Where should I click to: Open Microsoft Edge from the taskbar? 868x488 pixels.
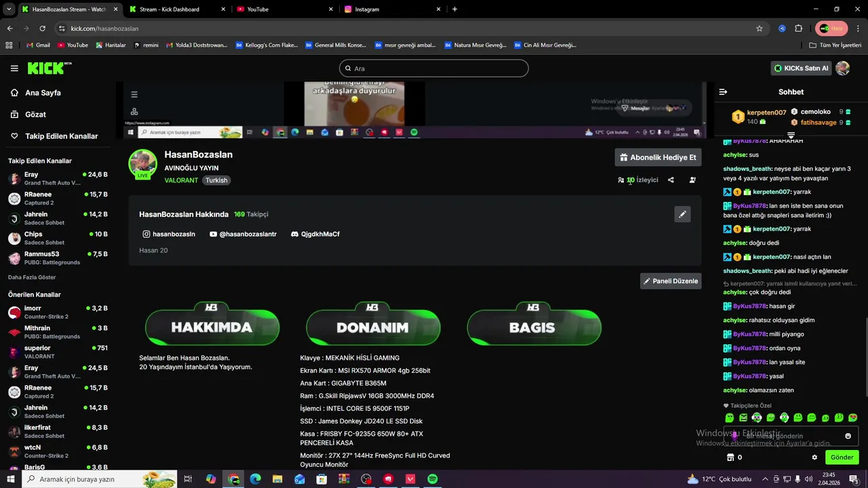coord(255,479)
